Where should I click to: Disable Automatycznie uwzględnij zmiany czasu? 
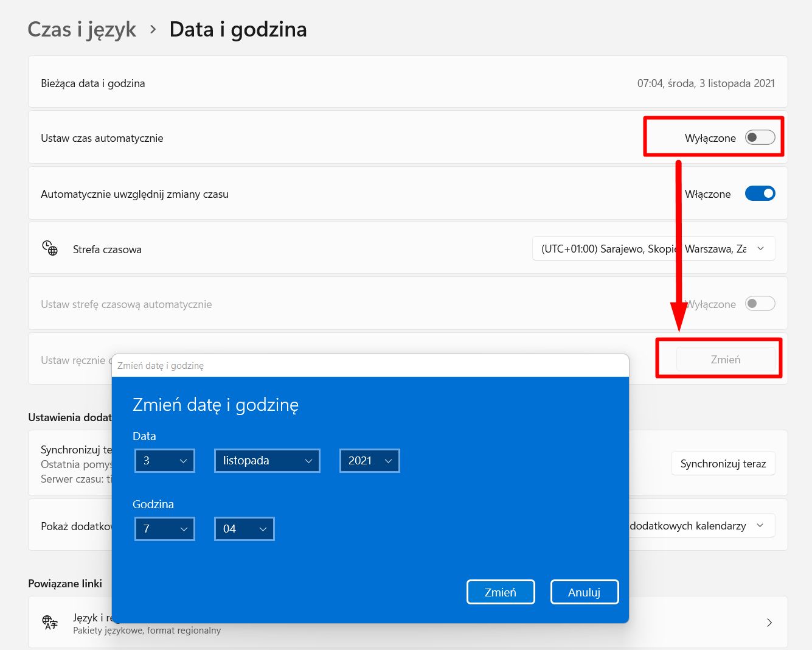click(x=760, y=193)
